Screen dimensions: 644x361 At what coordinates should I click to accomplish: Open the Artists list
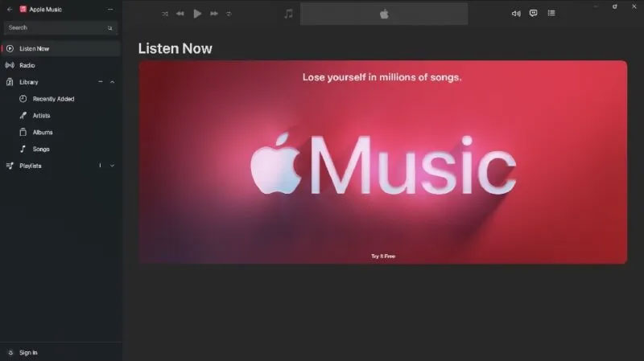(x=41, y=116)
